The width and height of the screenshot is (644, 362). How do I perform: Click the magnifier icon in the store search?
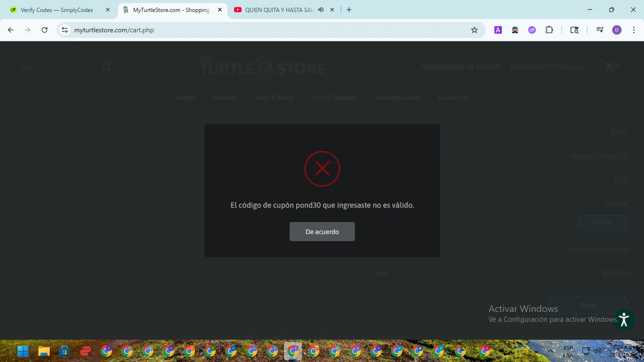tap(106, 67)
